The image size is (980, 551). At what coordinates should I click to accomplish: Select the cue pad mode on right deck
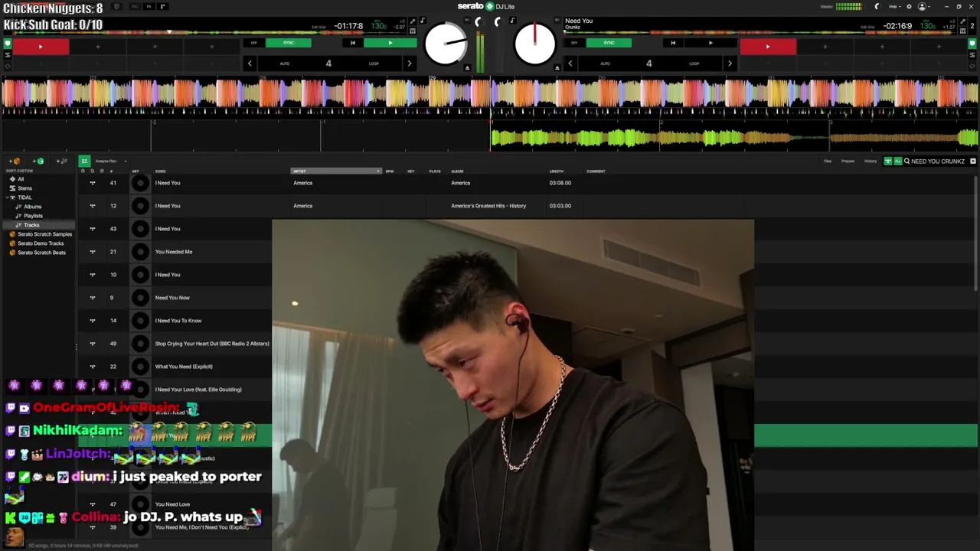[973, 44]
